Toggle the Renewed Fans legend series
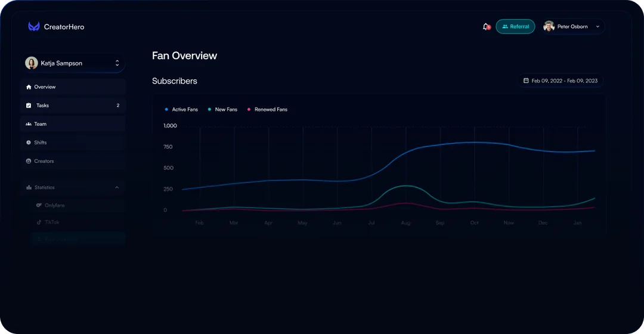Screen dimensions: 644x334 coord(267,110)
